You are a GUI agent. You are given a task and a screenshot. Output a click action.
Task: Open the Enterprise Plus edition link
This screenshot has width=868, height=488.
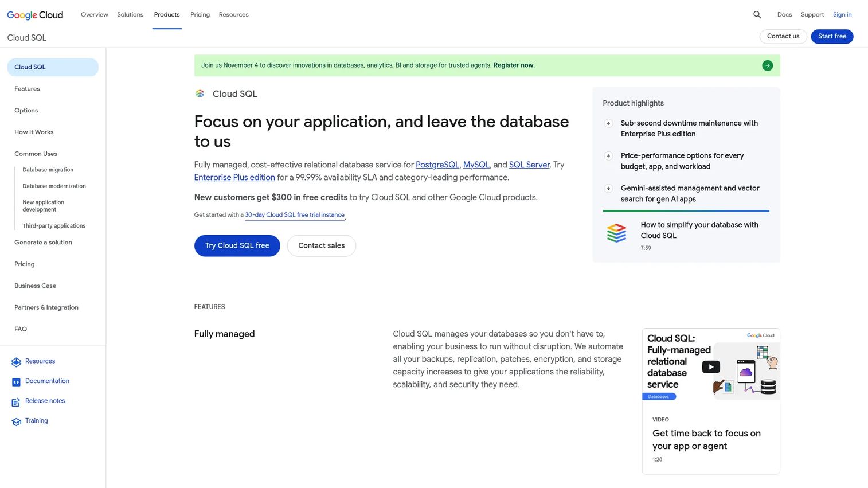pos(234,178)
